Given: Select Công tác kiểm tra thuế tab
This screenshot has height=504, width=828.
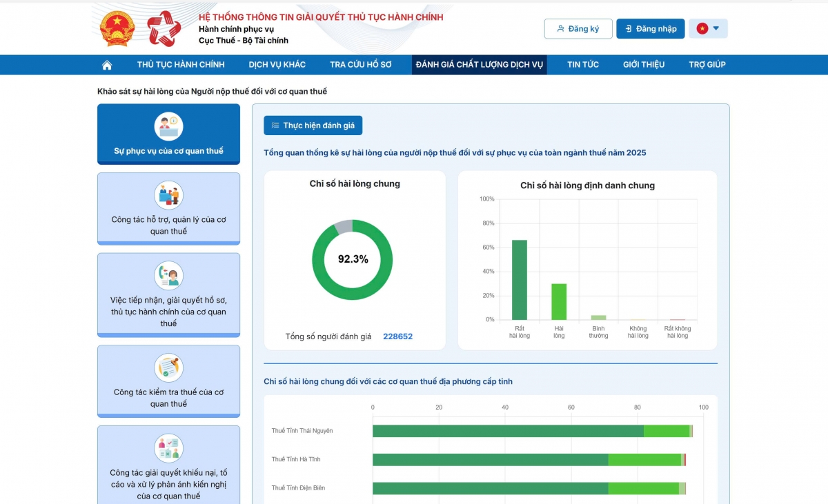Looking at the screenshot, I should pyautogui.click(x=169, y=381).
